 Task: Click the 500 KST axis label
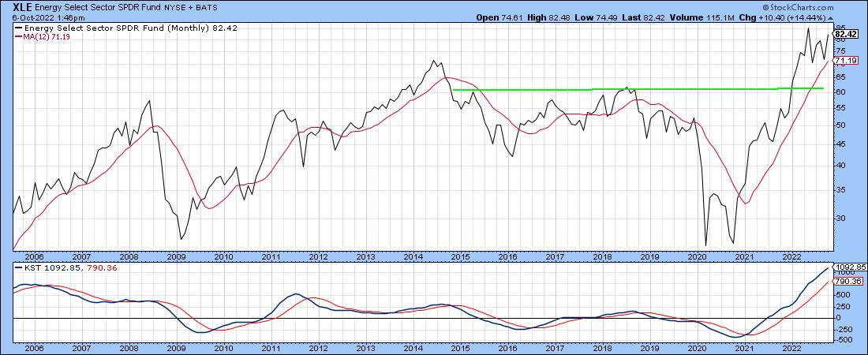point(842,295)
